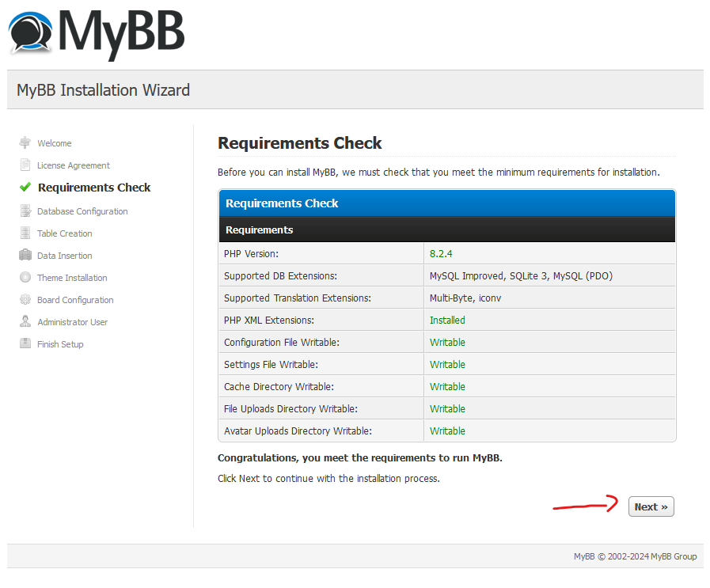Click the PHP Version: label

(x=251, y=254)
